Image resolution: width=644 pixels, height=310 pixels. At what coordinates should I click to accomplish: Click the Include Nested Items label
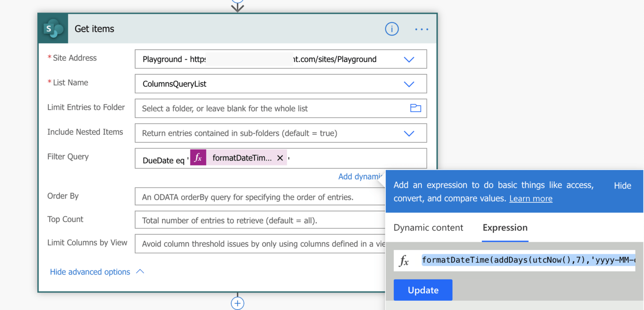click(85, 132)
